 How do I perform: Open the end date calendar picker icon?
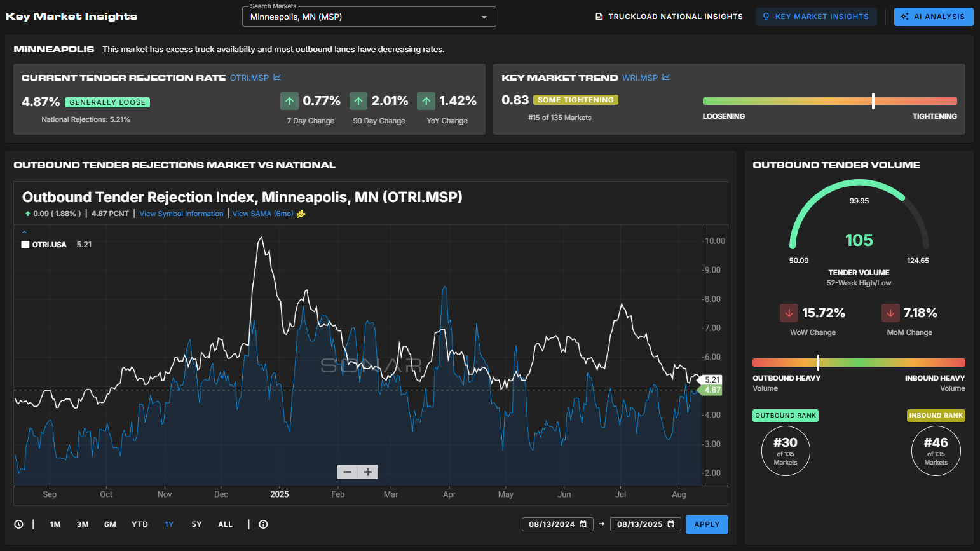[x=671, y=524]
